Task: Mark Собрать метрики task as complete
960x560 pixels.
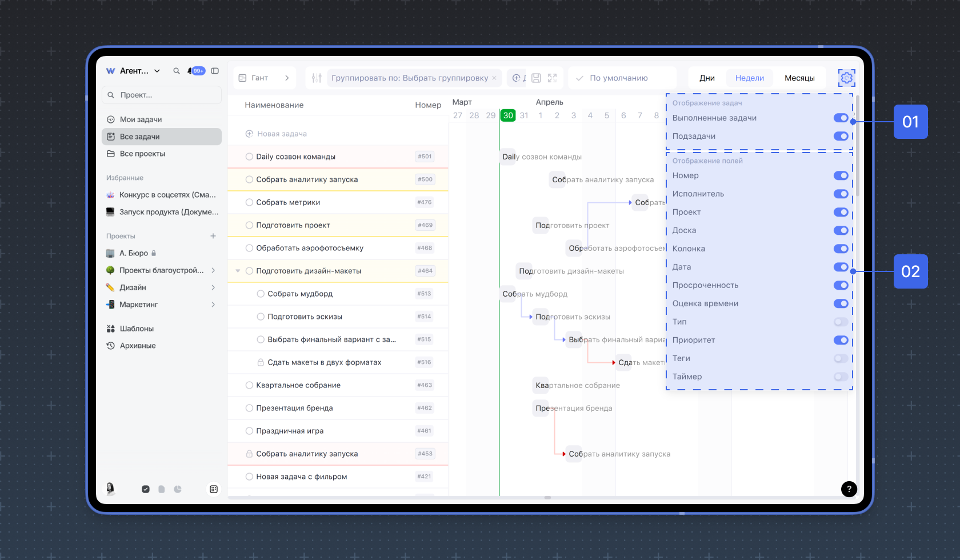Action: click(x=249, y=202)
